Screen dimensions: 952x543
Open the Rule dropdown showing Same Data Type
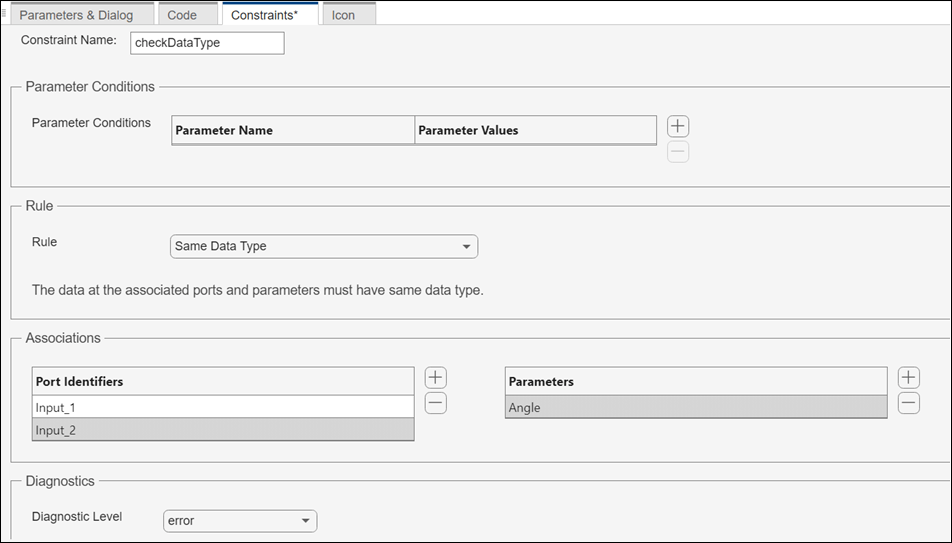click(x=324, y=246)
